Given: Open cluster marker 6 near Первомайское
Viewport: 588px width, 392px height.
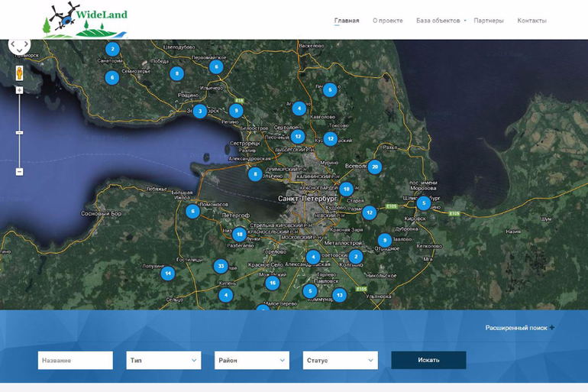Looking at the screenshot, I should point(216,66).
